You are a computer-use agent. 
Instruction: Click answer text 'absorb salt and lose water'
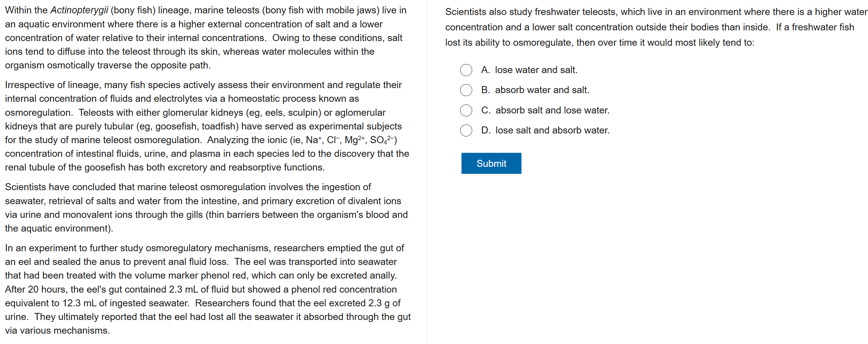552,110
